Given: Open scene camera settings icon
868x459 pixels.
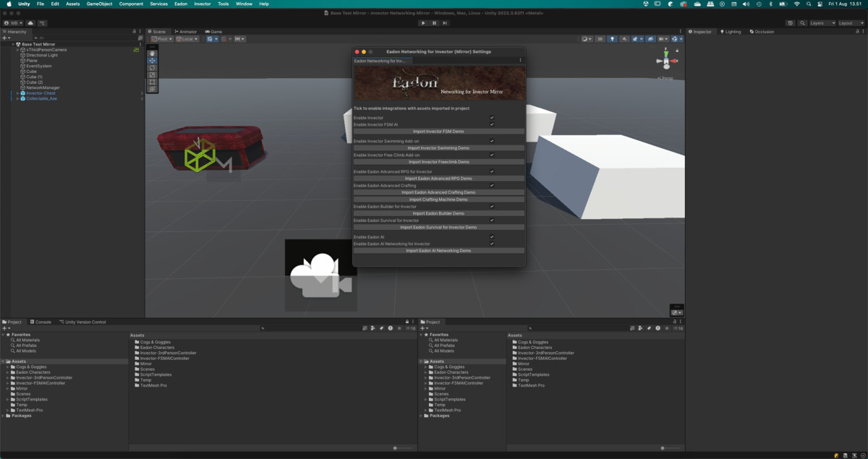Looking at the screenshot, I should (663, 39).
